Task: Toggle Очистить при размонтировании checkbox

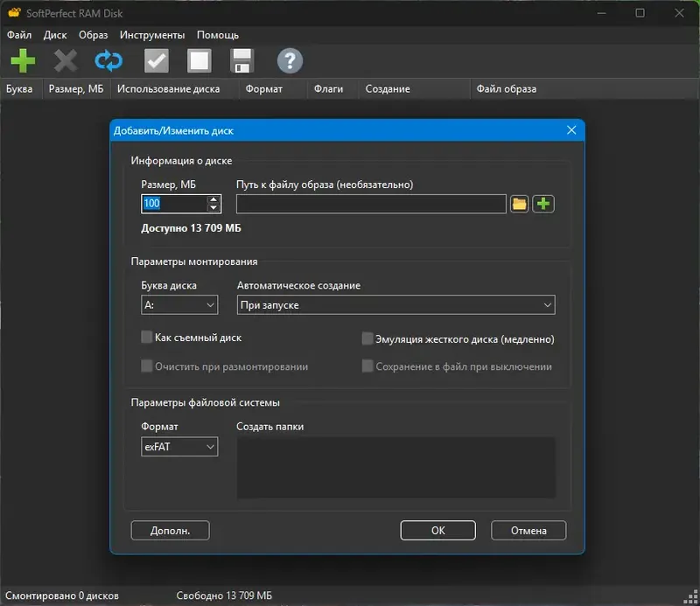Action: [x=146, y=366]
